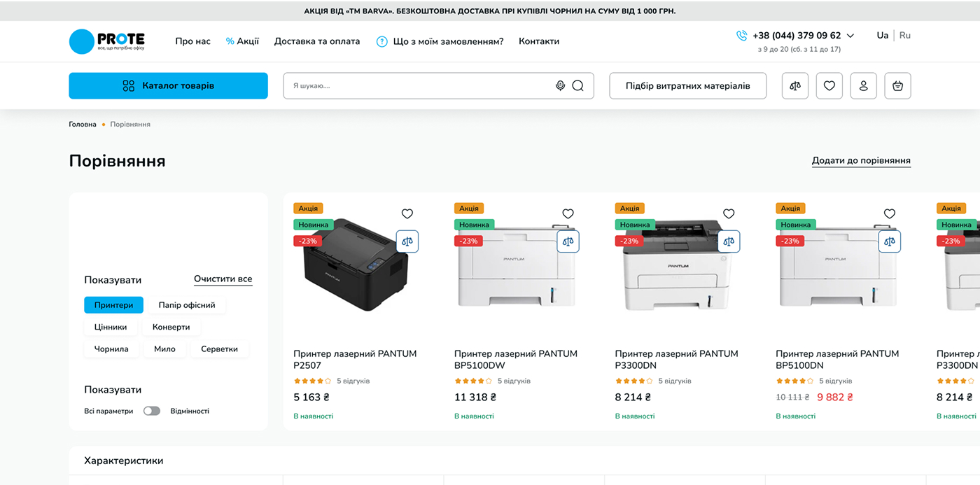
Task: Click the microphone voice search icon
Action: [560, 85]
